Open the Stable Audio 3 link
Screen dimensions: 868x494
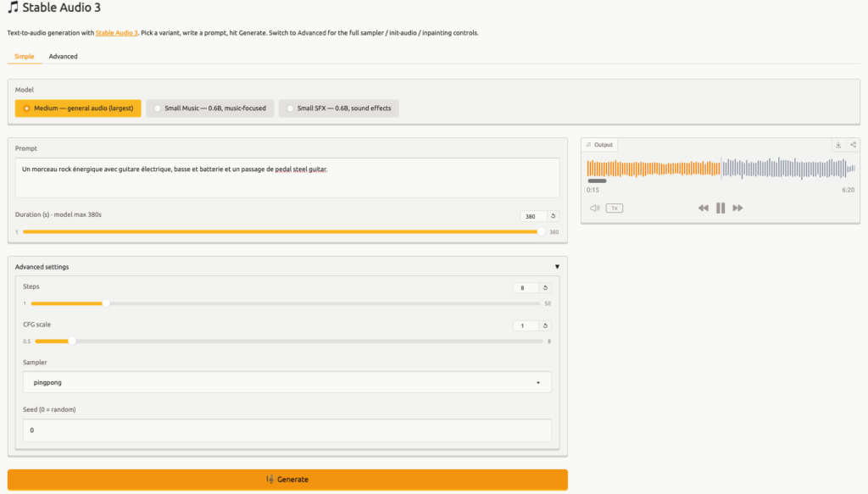pos(116,33)
